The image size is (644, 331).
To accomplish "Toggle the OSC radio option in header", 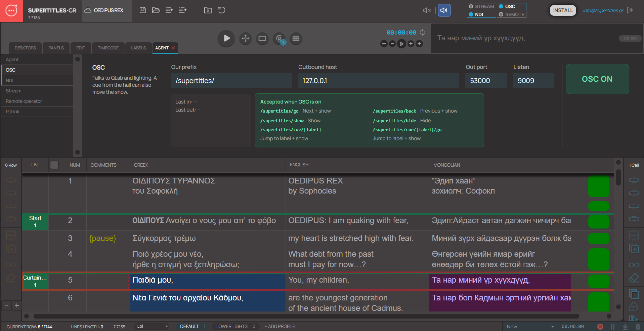I will pyautogui.click(x=511, y=6).
